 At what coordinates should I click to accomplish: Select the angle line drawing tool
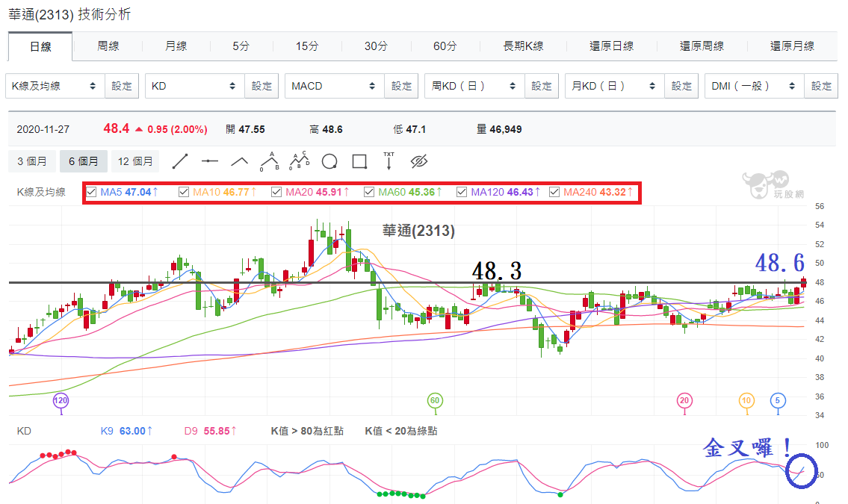(240, 161)
